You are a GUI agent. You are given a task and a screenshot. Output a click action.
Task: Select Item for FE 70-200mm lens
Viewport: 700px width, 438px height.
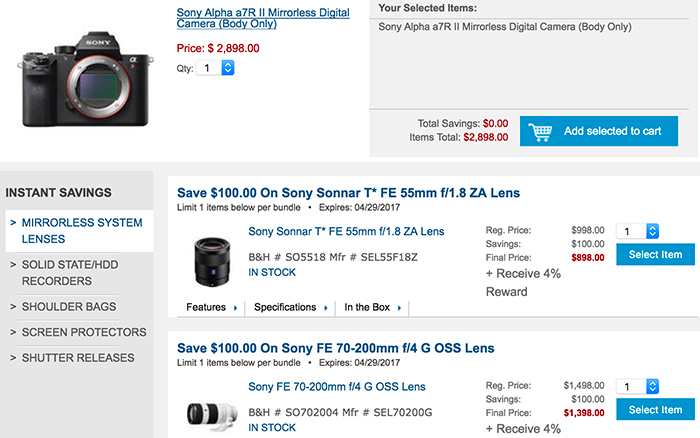(x=655, y=409)
